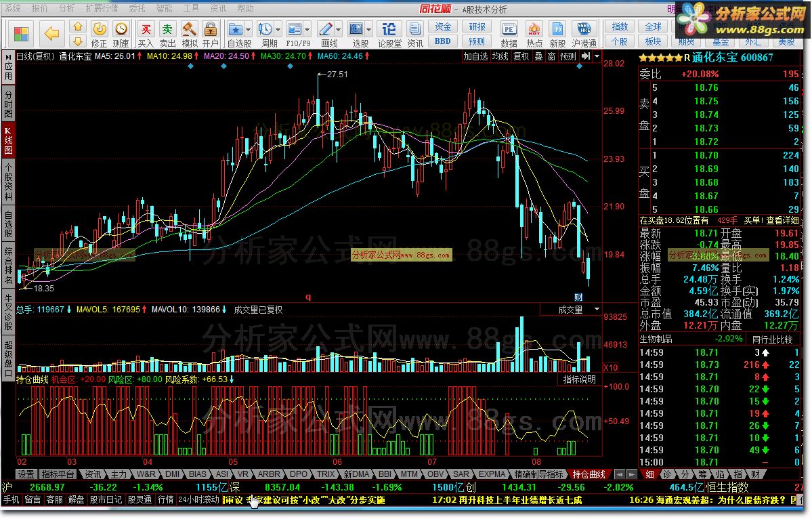Toggle the 复权 price adjustment button
Viewport: 812px width, 519px height.
[521, 56]
